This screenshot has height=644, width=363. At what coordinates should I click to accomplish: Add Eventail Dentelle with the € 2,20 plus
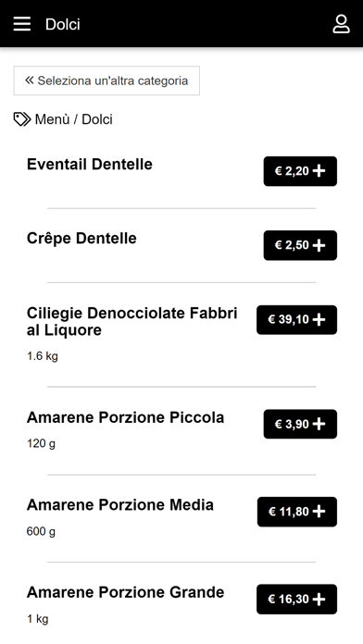(x=300, y=171)
